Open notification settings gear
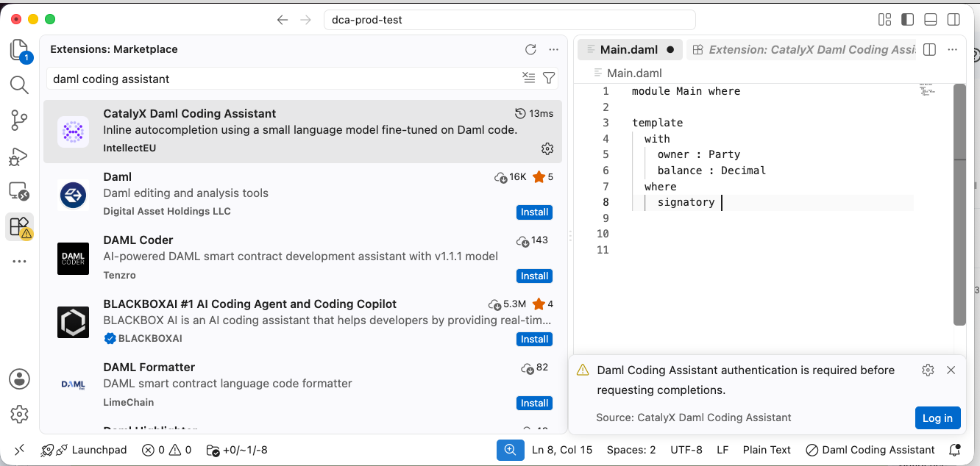Viewport: 980px width, 466px height. [x=928, y=370]
